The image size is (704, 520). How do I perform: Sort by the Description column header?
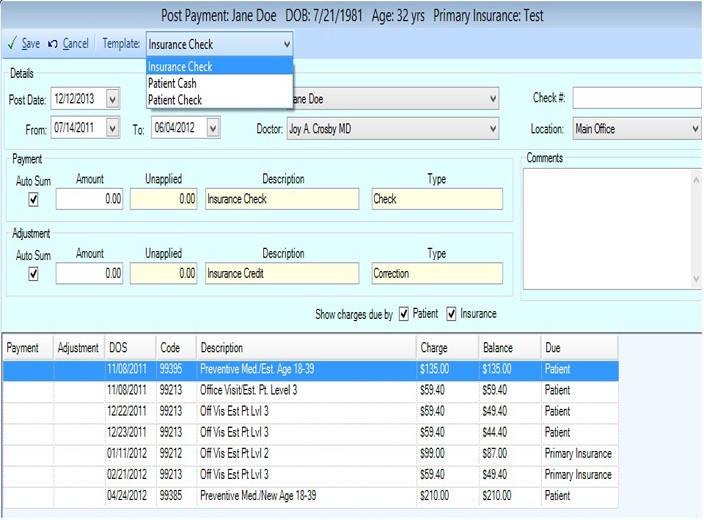[306, 348]
